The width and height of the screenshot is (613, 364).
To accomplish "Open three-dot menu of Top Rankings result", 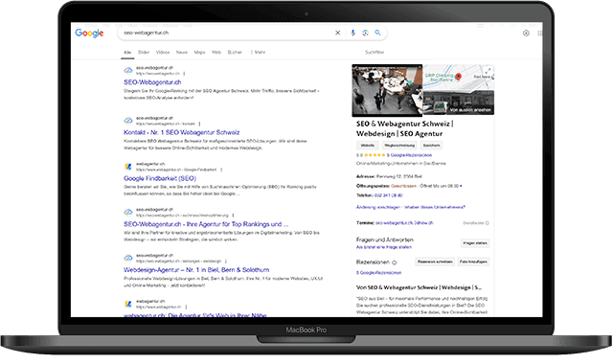I will pos(233,216).
